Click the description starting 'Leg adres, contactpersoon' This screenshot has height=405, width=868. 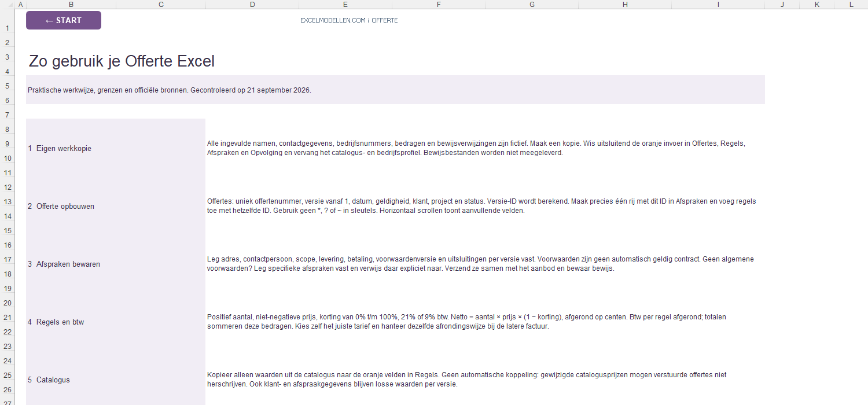480,264
